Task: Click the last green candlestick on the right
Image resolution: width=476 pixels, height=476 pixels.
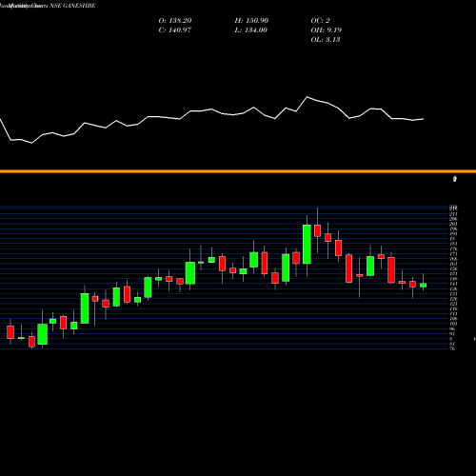Action: pyautogui.click(x=423, y=286)
